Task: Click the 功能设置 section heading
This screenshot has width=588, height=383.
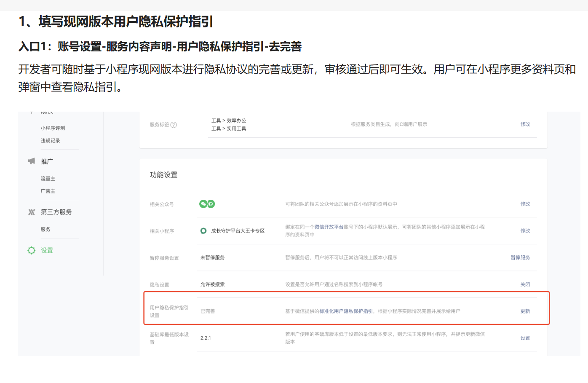Action: tap(164, 175)
